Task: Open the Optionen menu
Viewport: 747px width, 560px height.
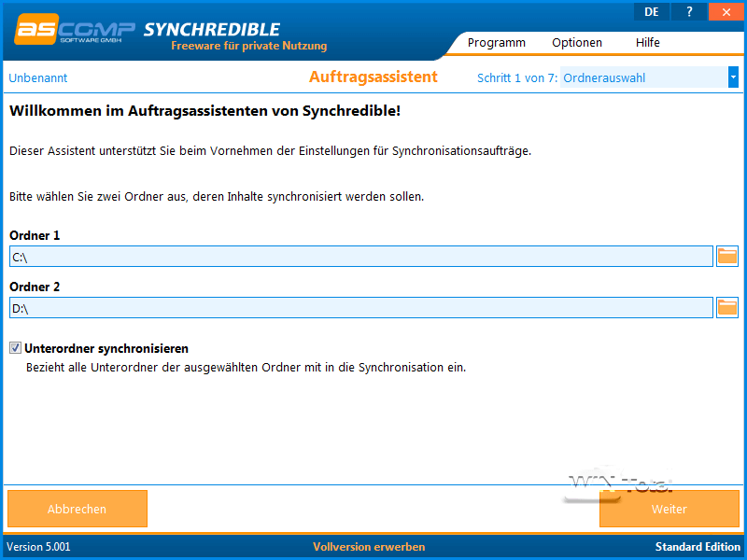Action: click(x=577, y=43)
